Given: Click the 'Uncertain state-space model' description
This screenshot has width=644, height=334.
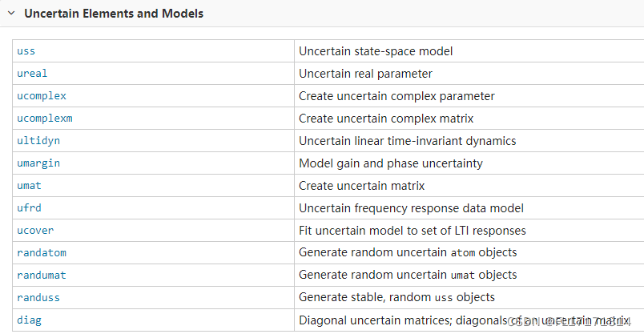Looking at the screenshot, I should point(376,51).
